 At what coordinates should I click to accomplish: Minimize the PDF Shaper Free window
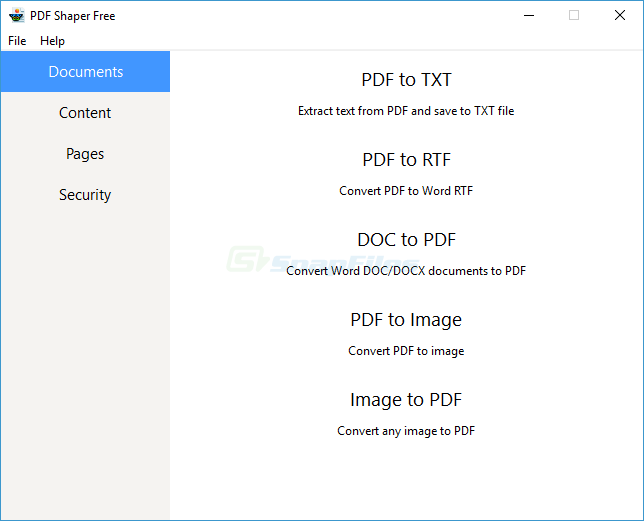click(x=529, y=16)
